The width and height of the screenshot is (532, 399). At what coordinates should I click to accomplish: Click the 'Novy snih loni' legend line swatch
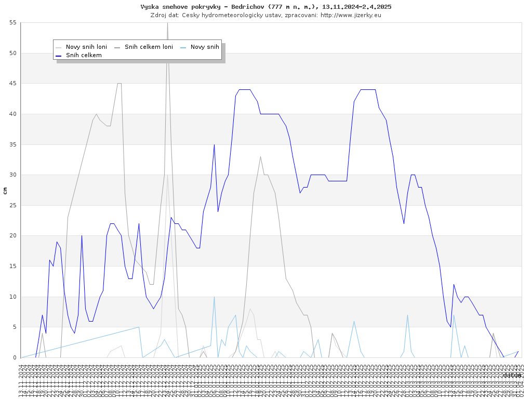59,47
